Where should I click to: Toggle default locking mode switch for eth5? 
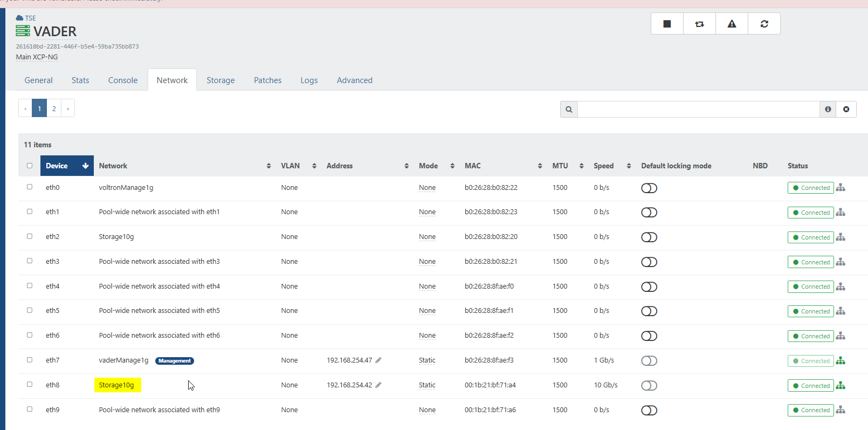coord(649,311)
